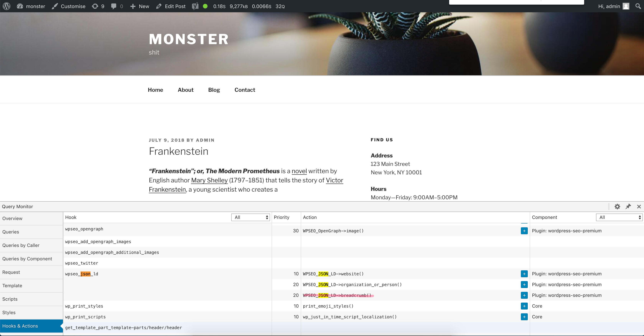Open the Yoast SEO icon menu
Viewport: 644px width, 336px height.
[195, 6]
